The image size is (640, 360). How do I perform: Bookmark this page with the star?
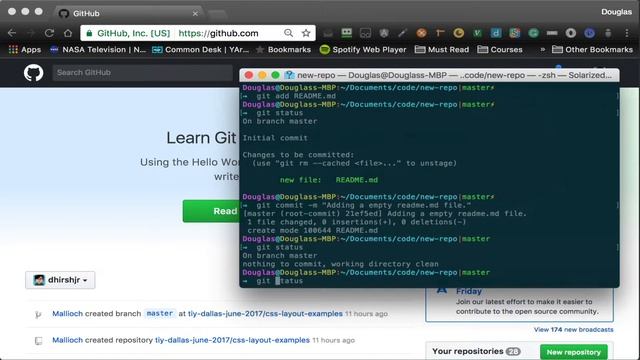pyautogui.click(x=306, y=33)
